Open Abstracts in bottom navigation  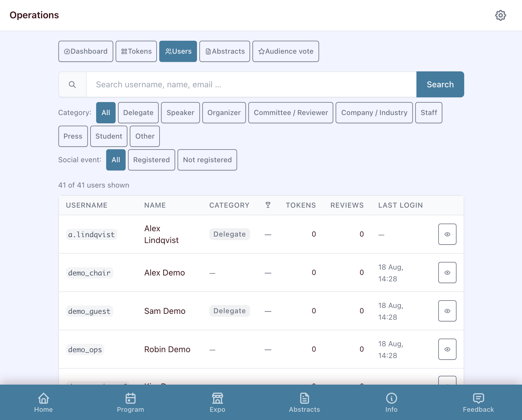point(304,403)
